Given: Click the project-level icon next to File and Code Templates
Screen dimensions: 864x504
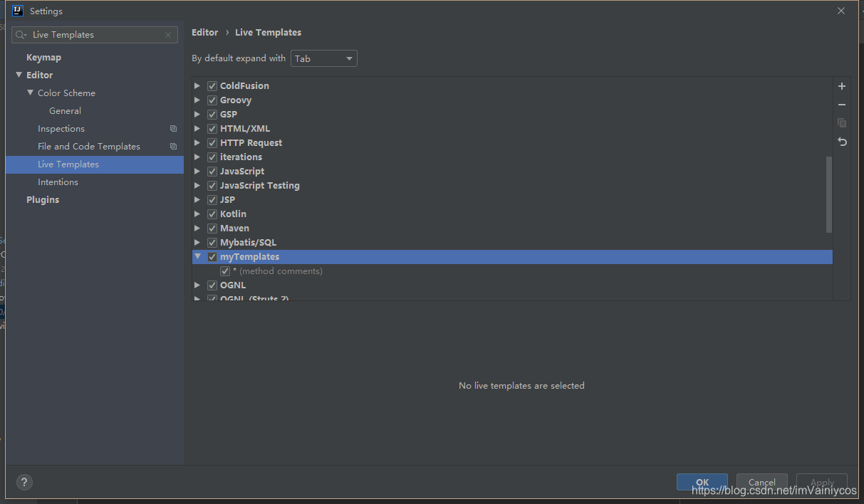Looking at the screenshot, I should [173, 147].
